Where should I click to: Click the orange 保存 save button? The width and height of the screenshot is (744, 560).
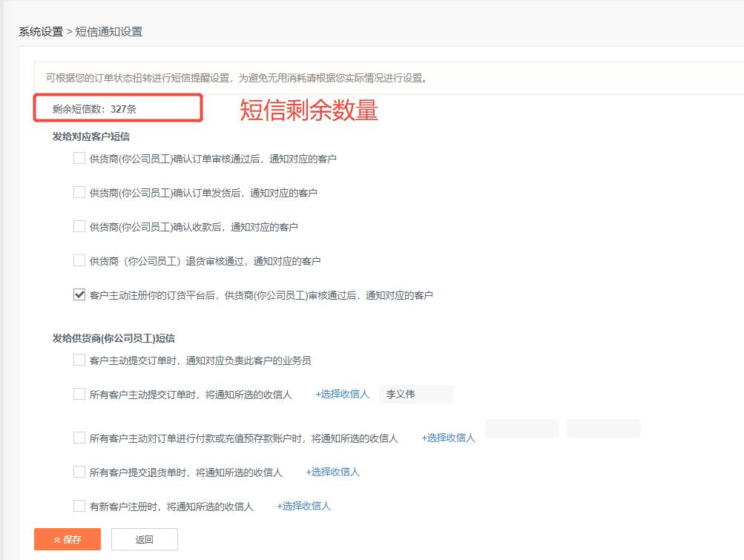pyautogui.click(x=68, y=539)
